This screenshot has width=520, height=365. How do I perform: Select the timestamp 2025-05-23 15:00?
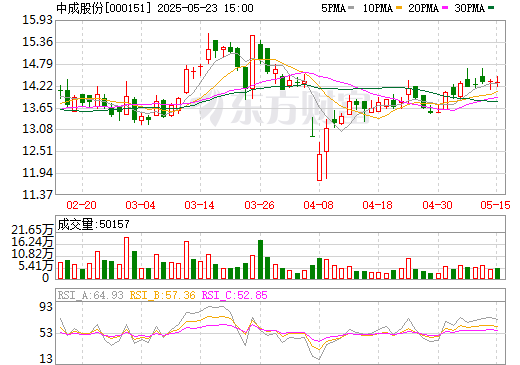[205, 8]
